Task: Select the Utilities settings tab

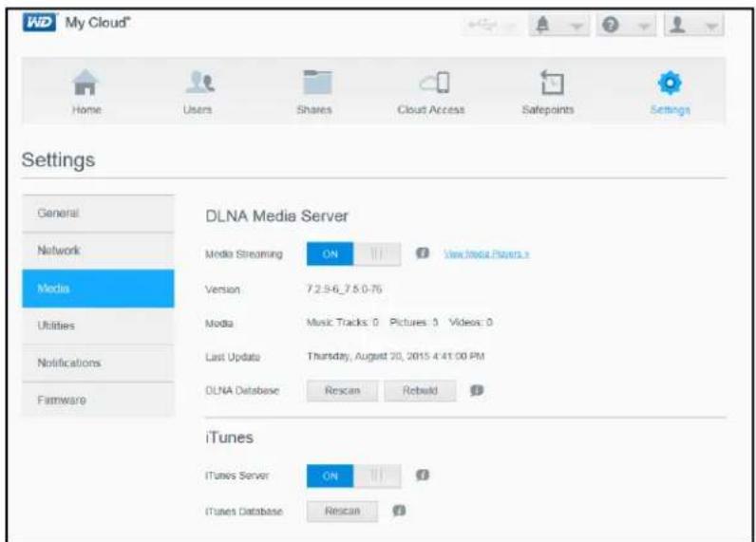Action: 98,326
